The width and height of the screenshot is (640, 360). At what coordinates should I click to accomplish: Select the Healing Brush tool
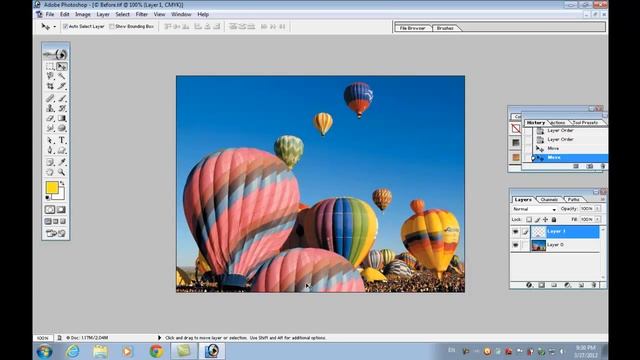click(50, 98)
